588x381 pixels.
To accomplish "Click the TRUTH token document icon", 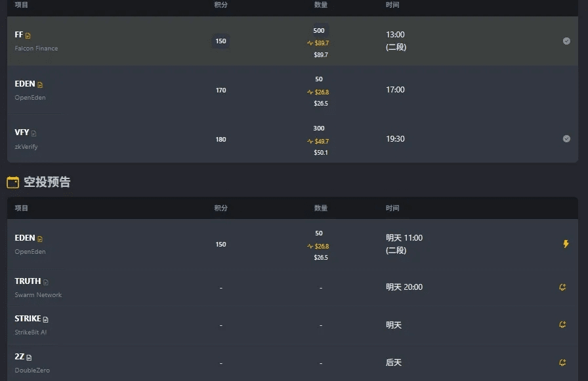I will click(x=46, y=282).
